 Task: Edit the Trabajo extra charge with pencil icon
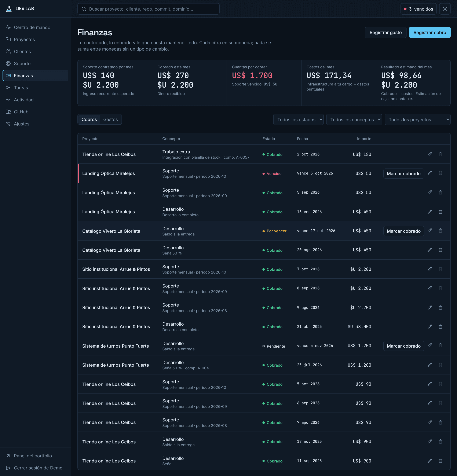coord(429,154)
